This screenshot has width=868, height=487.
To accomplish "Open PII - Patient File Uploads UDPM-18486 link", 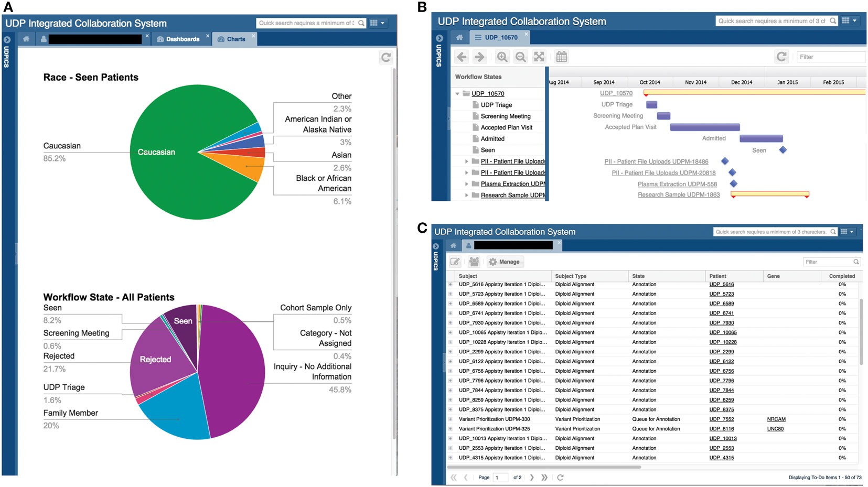I will tap(656, 161).
